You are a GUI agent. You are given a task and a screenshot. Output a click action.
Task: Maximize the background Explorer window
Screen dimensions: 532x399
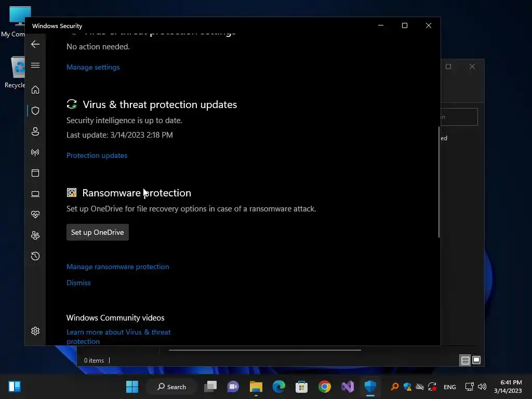(448, 66)
